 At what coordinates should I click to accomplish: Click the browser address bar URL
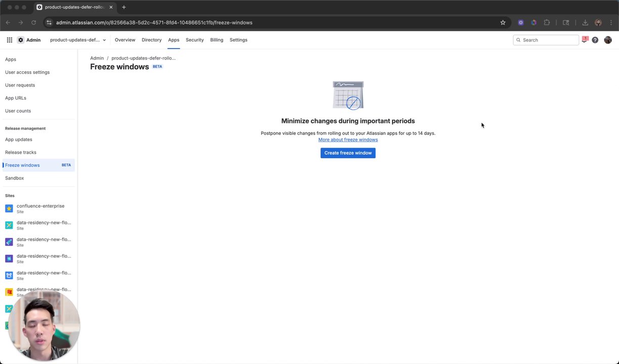tap(154, 22)
